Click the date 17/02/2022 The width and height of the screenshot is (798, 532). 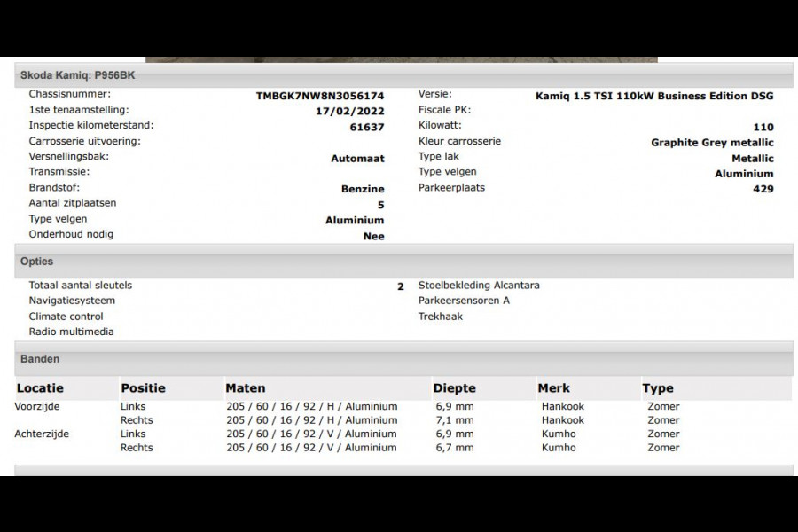pyautogui.click(x=349, y=111)
